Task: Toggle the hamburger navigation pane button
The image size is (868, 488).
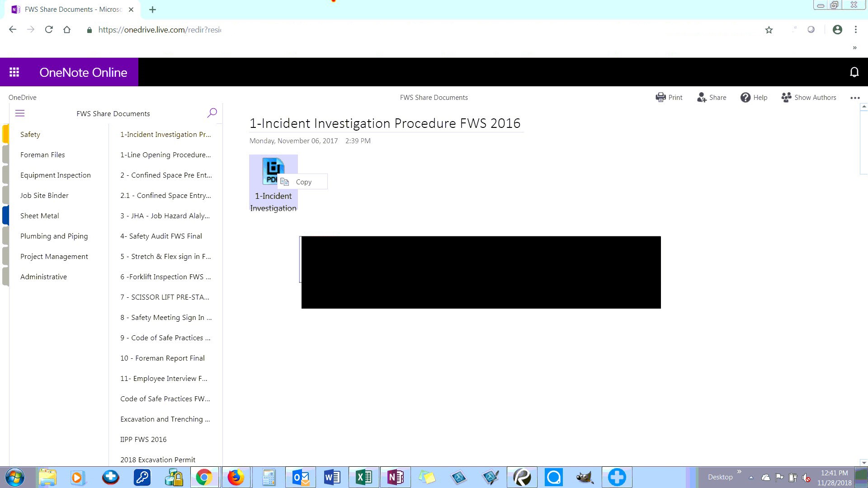Action: [x=20, y=113]
